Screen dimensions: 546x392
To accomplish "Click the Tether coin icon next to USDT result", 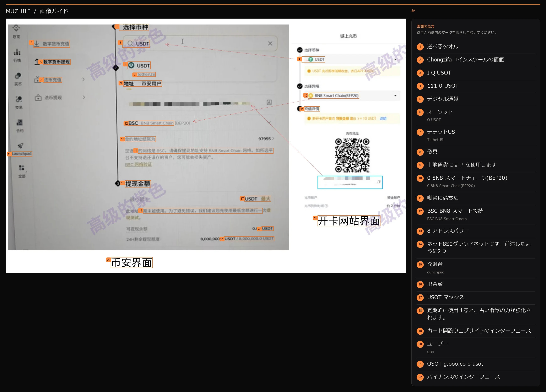I will 131,65.
